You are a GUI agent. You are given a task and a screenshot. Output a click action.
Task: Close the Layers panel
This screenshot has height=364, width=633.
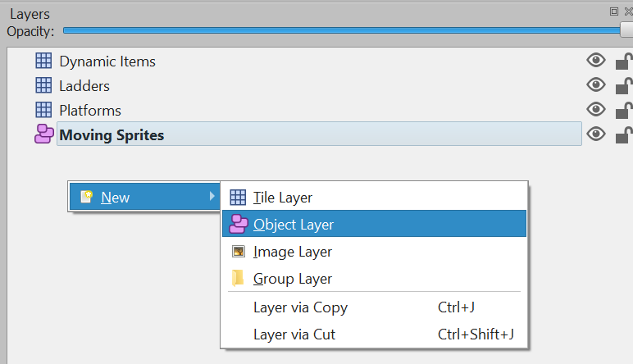(x=628, y=11)
